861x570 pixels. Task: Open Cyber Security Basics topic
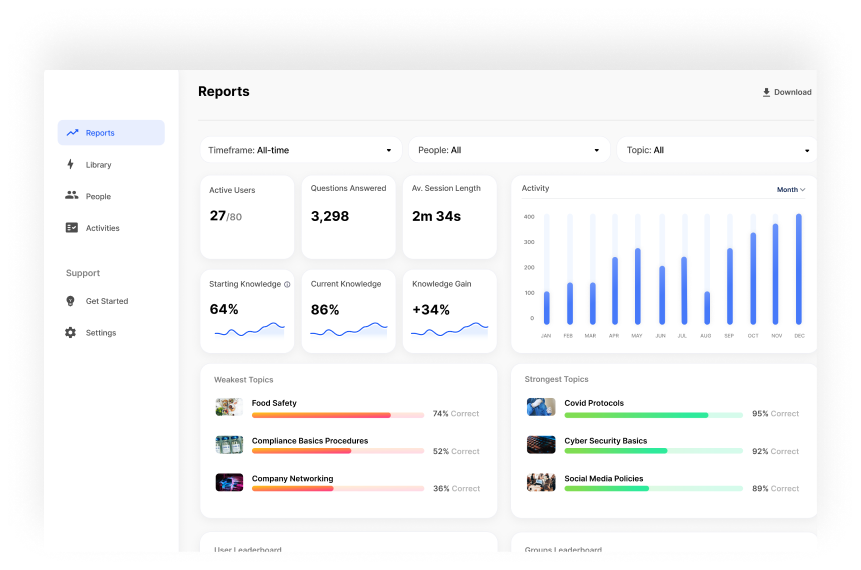[x=605, y=441]
